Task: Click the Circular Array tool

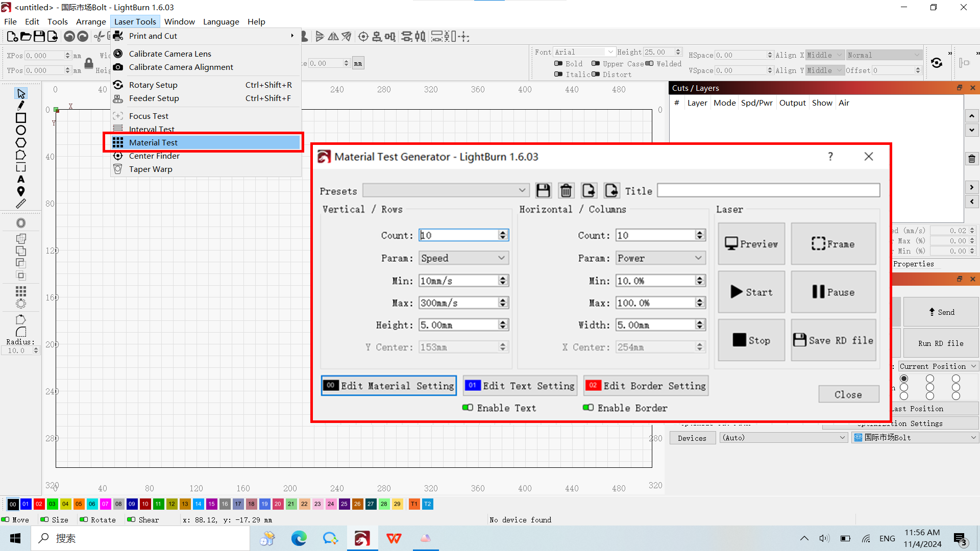Action: [x=21, y=304]
